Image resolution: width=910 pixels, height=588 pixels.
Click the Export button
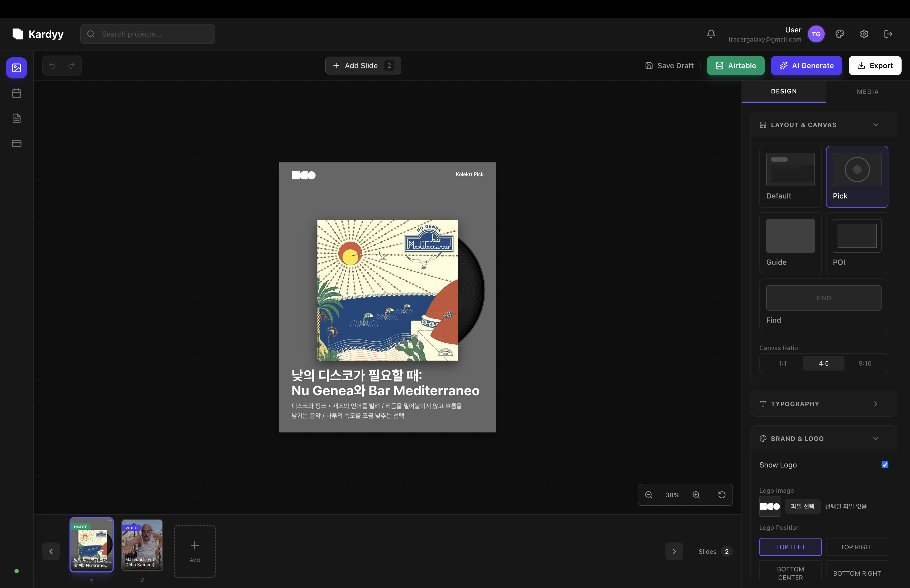[x=874, y=66]
